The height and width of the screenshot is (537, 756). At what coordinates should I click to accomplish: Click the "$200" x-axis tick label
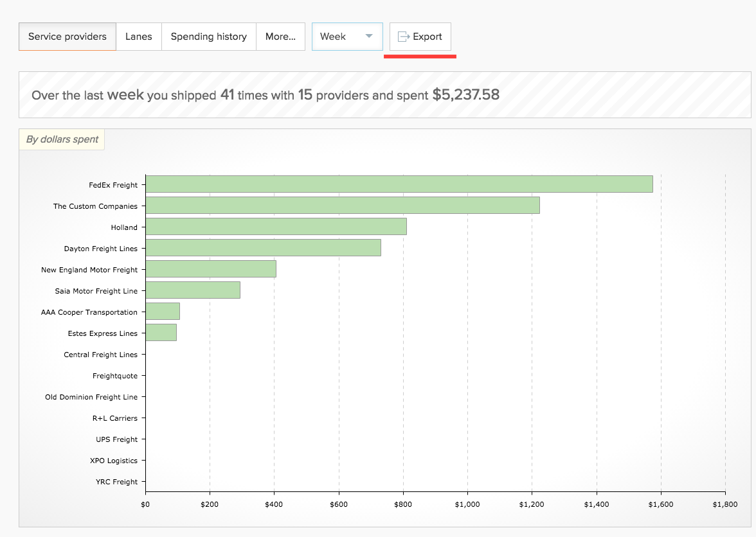[210, 504]
